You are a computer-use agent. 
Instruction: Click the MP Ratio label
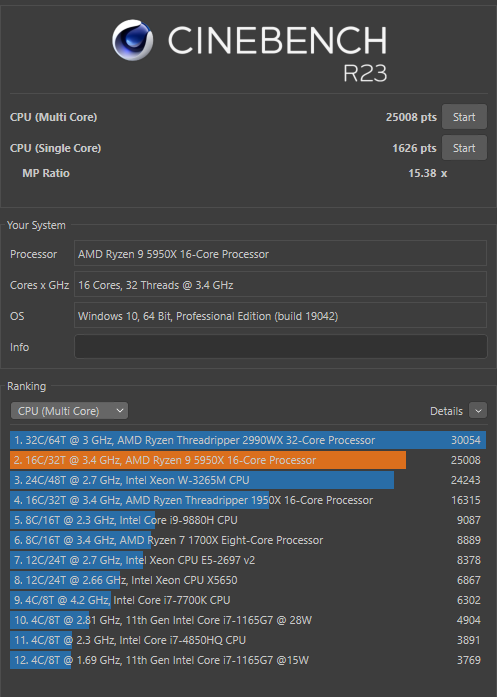tap(46, 173)
